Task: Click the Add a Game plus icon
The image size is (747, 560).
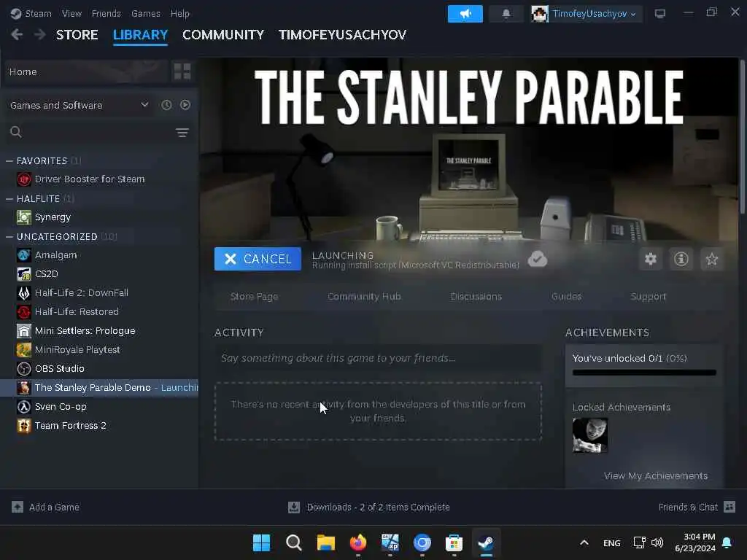Action: [x=18, y=507]
